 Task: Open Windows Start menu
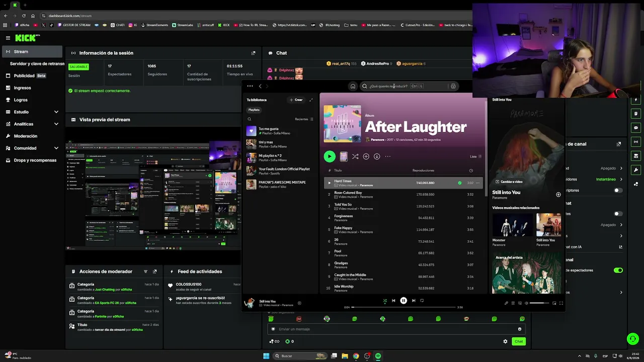pos(266,356)
